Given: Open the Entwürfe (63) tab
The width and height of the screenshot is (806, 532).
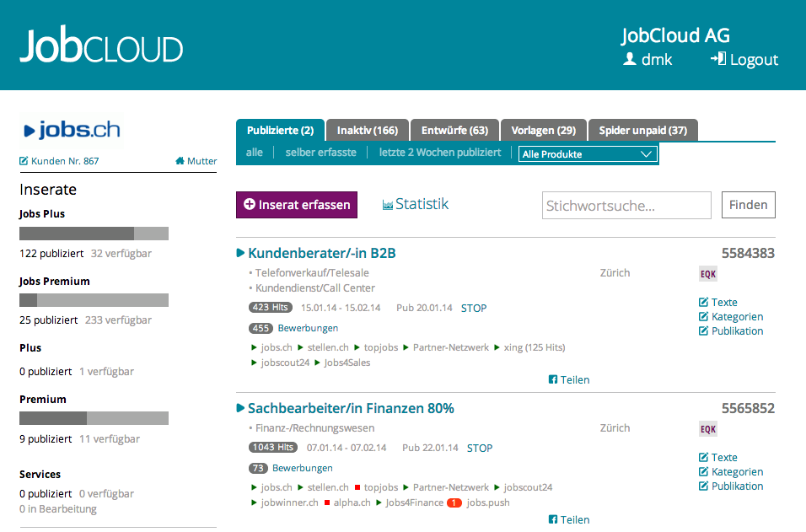Looking at the screenshot, I should (455, 130).
